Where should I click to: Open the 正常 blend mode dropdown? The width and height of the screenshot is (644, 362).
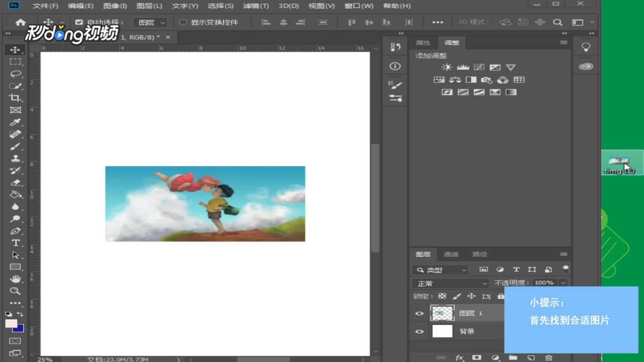tap(450, 283)
